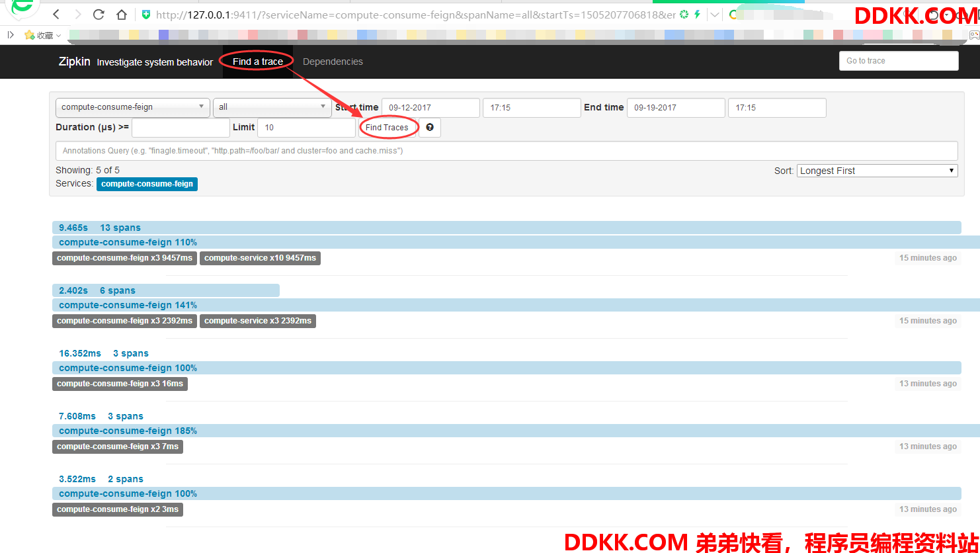Click the green security shield icon
980x553 pixels.
click(x=145, y=15)
